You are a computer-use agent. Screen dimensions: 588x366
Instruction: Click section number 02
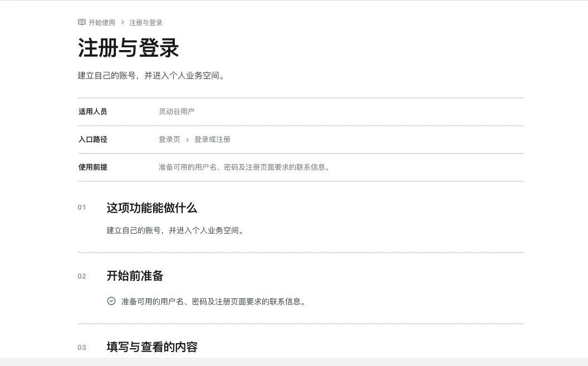click(82, 276)
